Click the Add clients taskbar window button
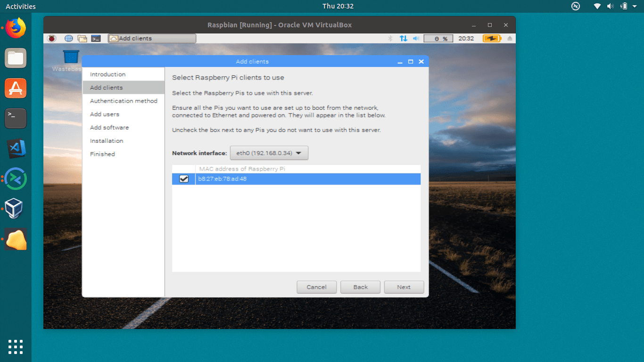This screenshot has height=362, width=644. [151, 38]
